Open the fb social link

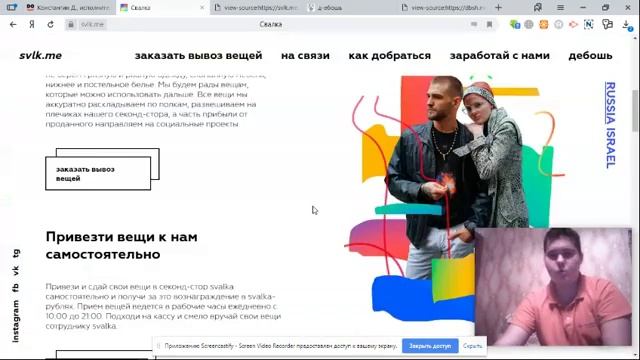tap(16, 287)
